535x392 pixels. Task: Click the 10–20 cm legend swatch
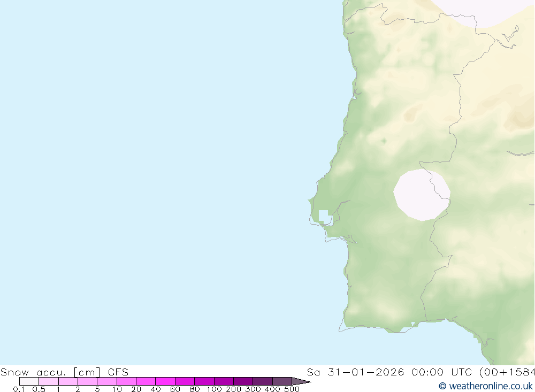127,381
